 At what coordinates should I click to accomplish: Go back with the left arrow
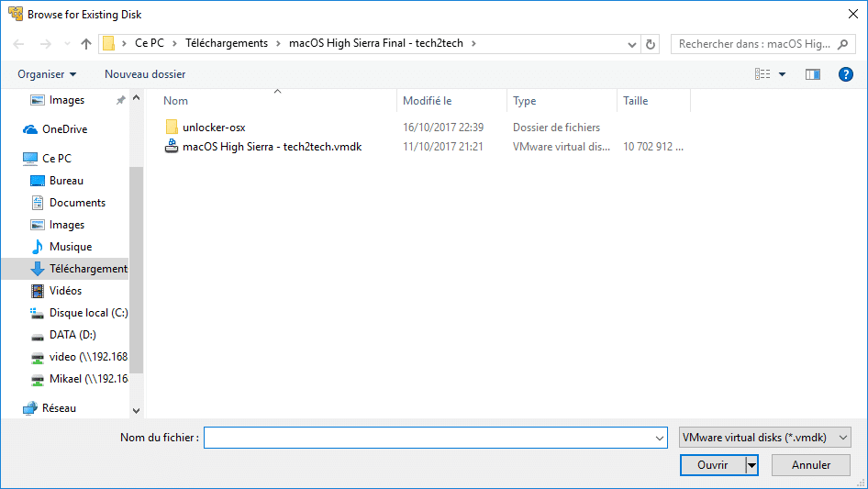tap(18, 44)
